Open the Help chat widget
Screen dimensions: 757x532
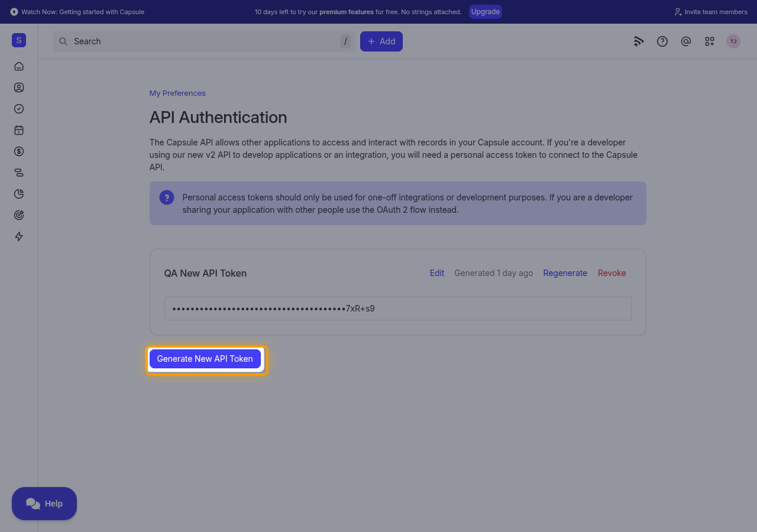(44, 504)
